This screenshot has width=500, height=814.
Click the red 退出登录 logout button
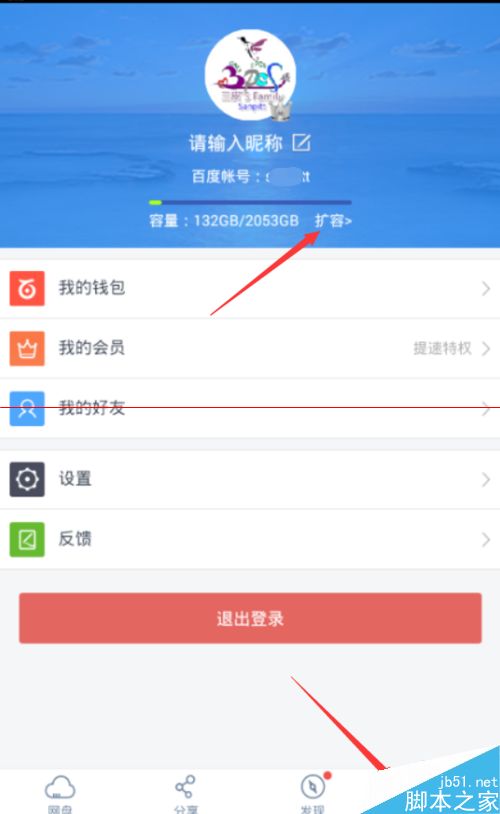[x=250, y=618]
